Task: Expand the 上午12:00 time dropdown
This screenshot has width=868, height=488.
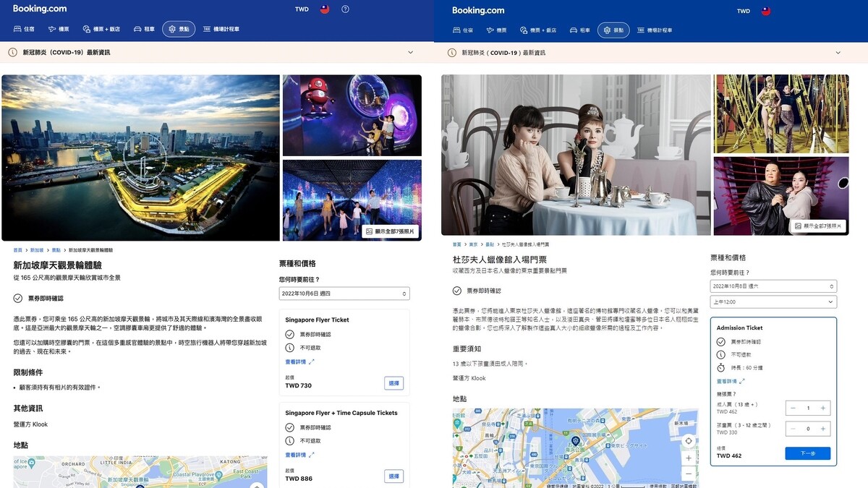Action: pos(773,302)
